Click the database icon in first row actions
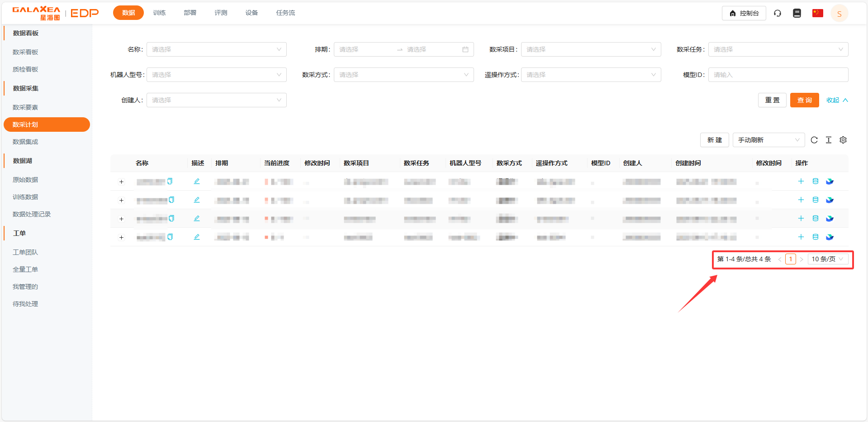The width and height of the screenshot is (868, 422). click(x=815, y=181)
